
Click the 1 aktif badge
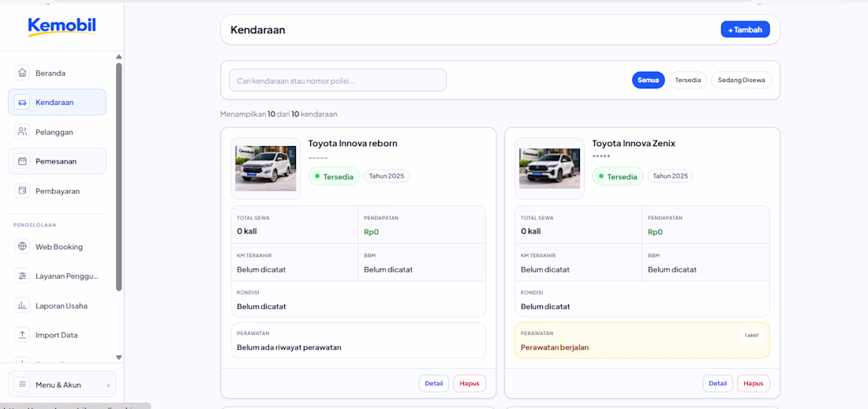pyautogui.click(x=751, y=336)
